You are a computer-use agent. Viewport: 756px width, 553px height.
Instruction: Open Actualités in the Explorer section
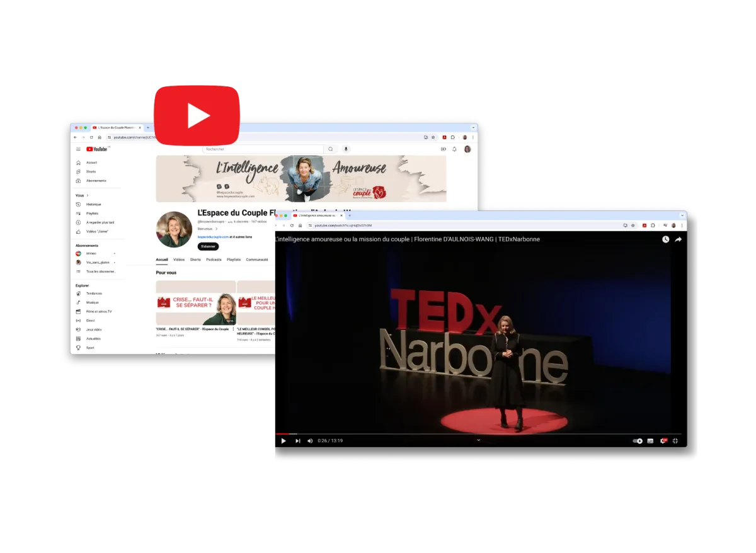(93, 338)
